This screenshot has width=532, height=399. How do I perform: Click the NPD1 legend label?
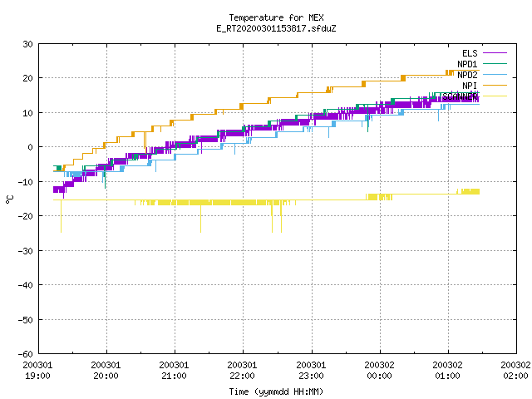[x=467, y=64]
